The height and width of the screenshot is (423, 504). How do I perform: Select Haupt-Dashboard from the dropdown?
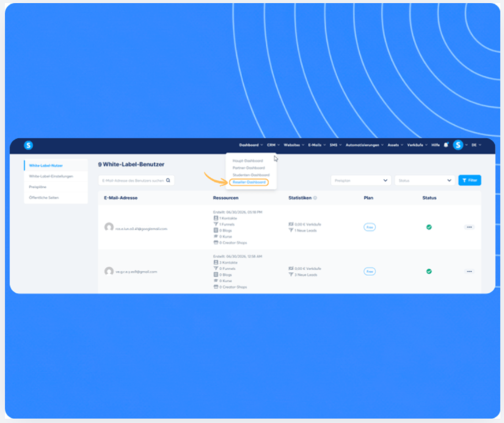(x=247, y=161)
